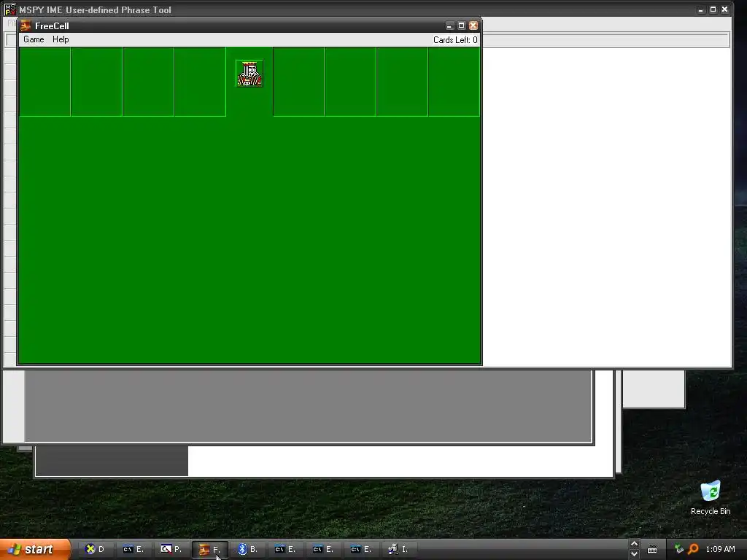Switch to the D taskbar button
Screen dimensions: 747x560
point(96,550)
